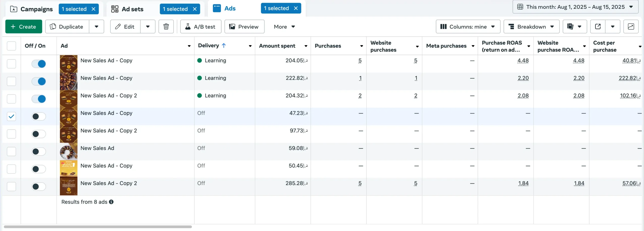Viewport: 644px width, 231px height.
Task: Tick the select-all checkbox in table header
Action: point(11,46)
